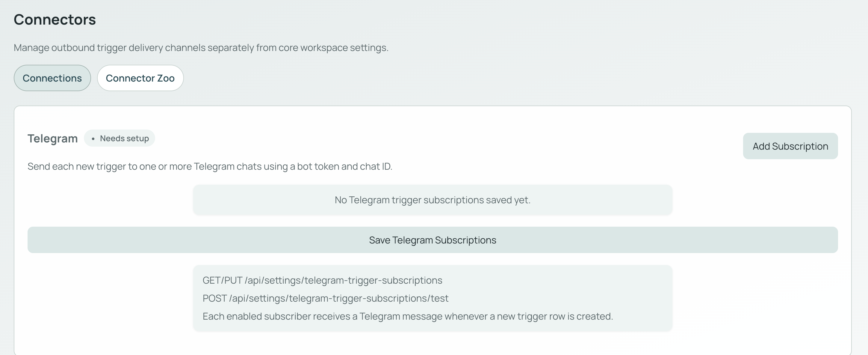
Task: Click the Connectors page title
Action: [x=55, y=19]
